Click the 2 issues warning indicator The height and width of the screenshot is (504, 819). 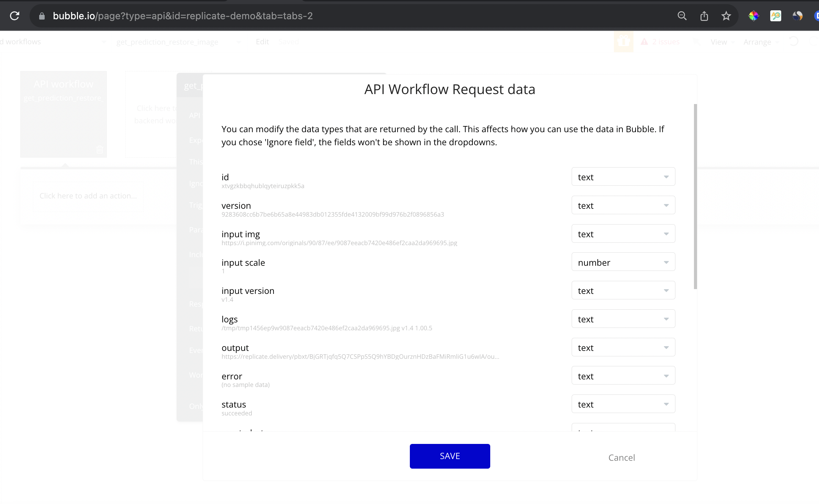click(x=660, y=42)
